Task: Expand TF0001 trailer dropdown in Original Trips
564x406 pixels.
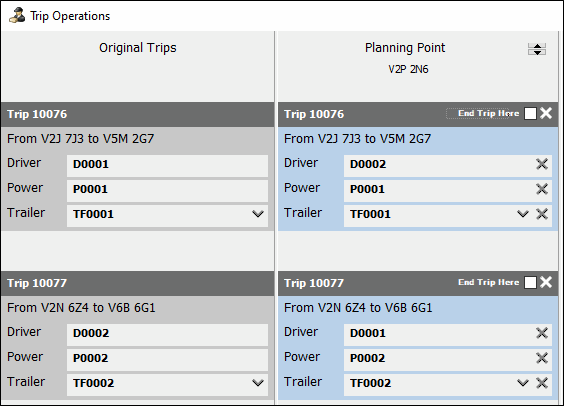Action: (258, 214)
